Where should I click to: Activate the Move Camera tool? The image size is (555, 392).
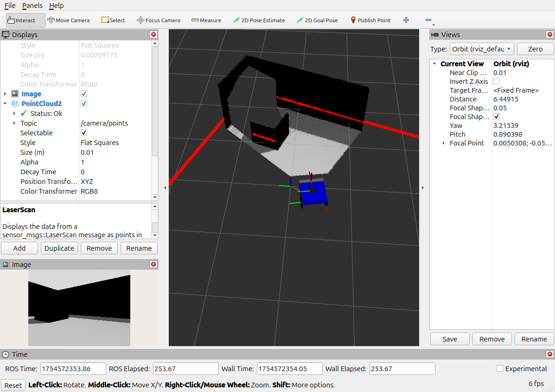click(69, 20)
